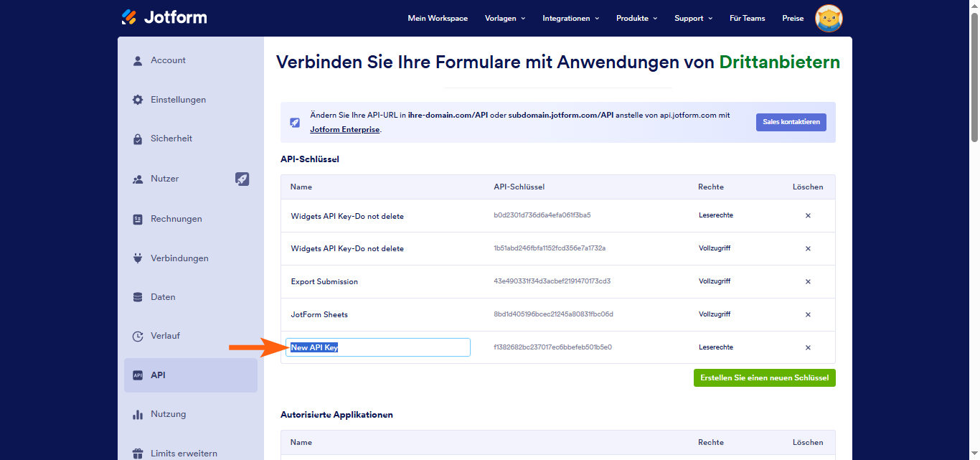
Task: Open Nutzung bar chart icon in sidebar
Action: point(138,415)
